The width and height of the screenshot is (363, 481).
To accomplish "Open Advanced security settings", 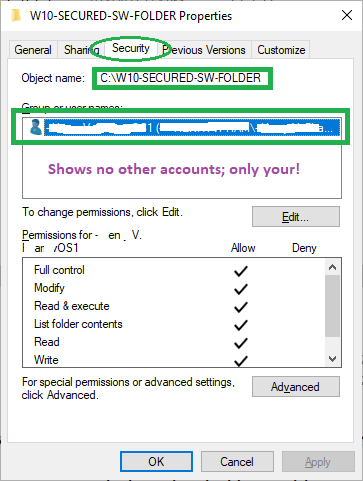I will tap(296, 387).
